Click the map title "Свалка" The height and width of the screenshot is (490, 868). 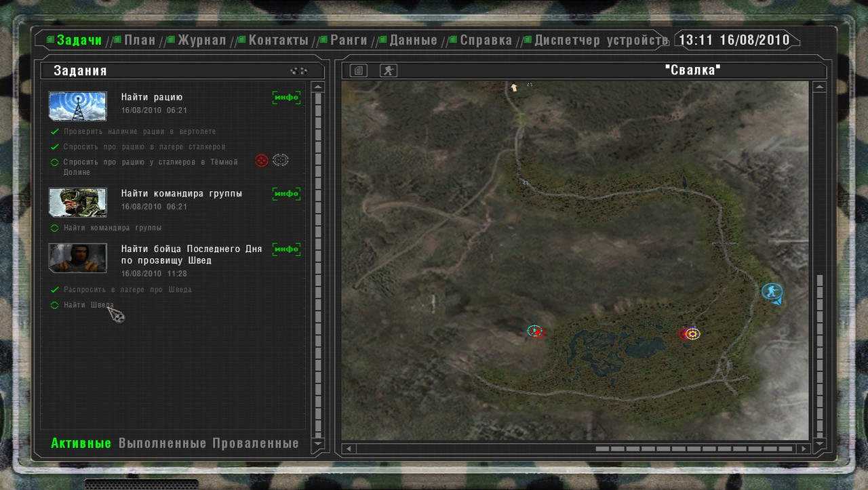[692, 70]
